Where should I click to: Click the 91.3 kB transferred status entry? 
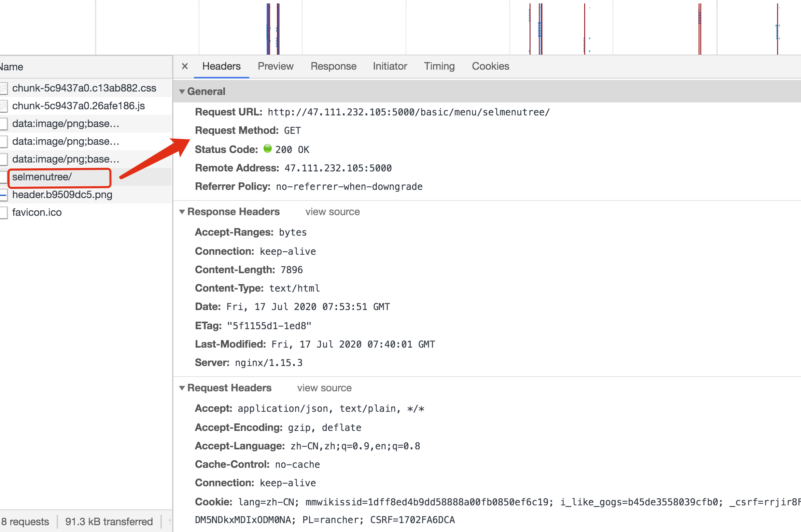[109, 521]
